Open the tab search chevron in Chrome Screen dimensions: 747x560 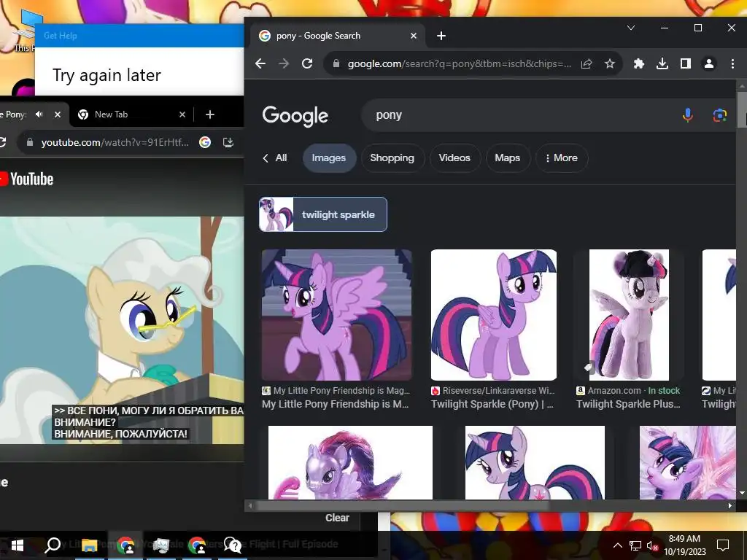point(631,28)
